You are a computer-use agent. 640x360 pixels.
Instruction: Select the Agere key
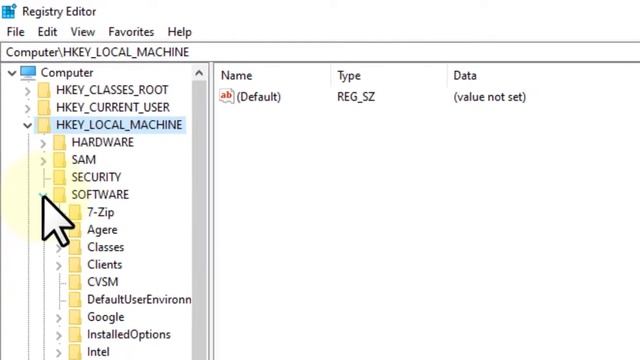[102, 230]
